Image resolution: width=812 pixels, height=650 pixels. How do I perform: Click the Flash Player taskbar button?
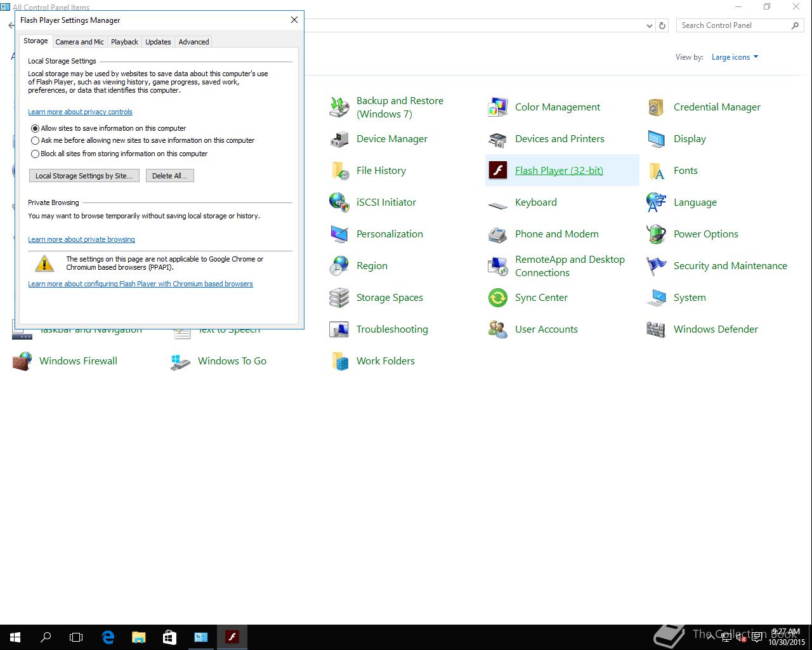pyautogui.click(x=232, y=637)
